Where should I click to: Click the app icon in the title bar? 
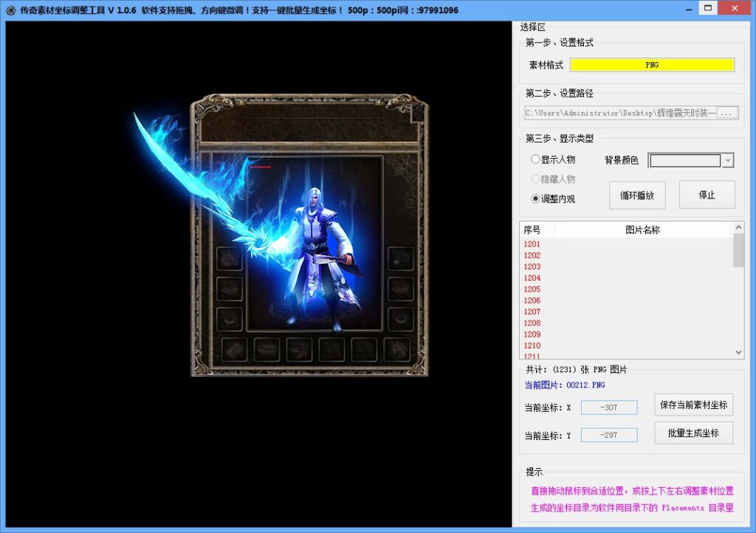point(10,10)
